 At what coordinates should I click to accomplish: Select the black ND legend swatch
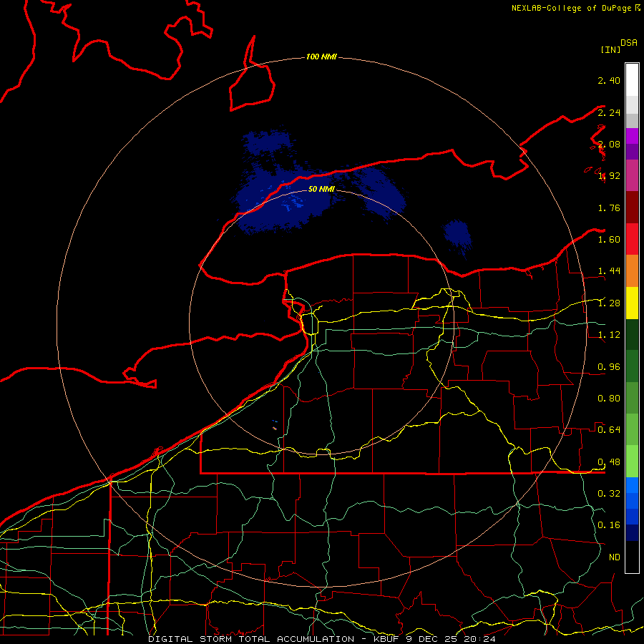pyautogui.click(x=632, y=557)
